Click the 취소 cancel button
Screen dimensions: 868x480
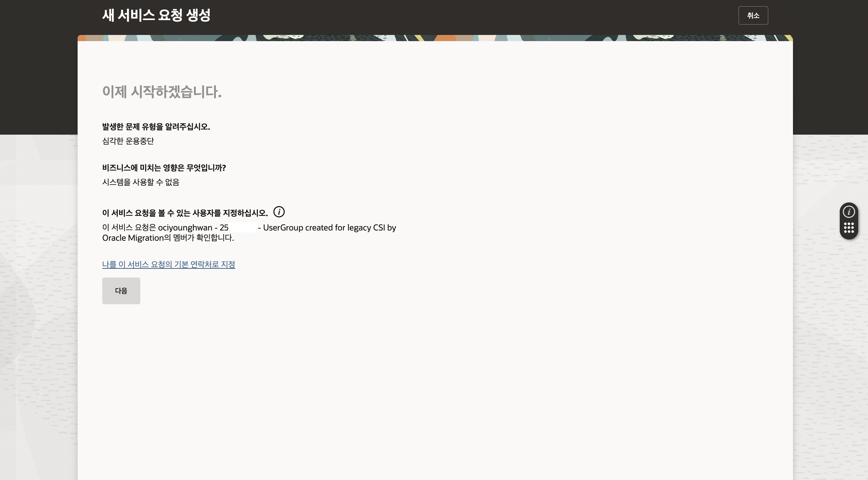tap(753, 15)
